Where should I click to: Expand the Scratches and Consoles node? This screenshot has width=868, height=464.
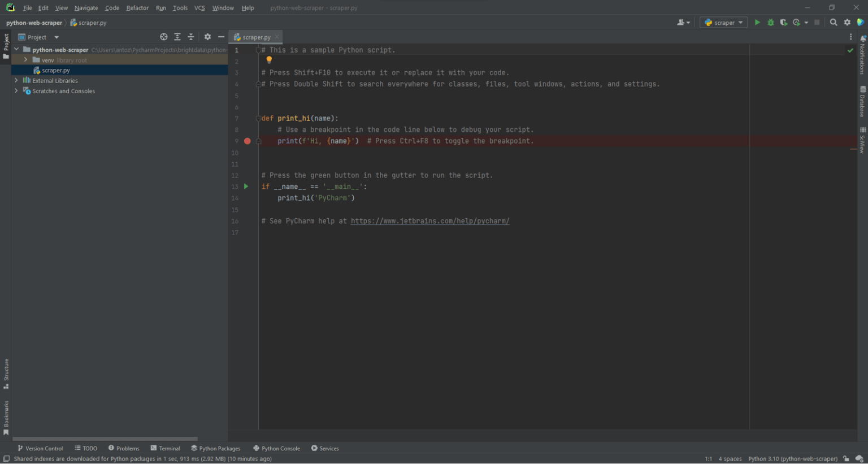pos(16,90)
